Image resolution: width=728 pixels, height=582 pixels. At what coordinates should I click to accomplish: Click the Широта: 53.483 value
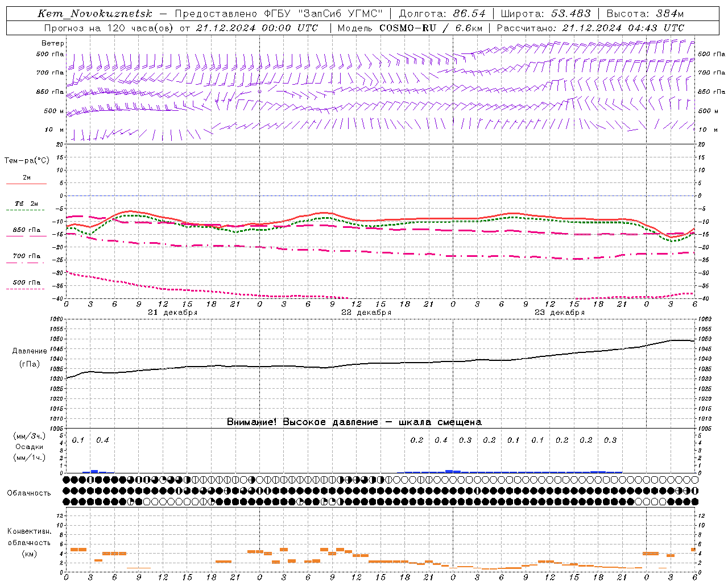click(545, 14)
